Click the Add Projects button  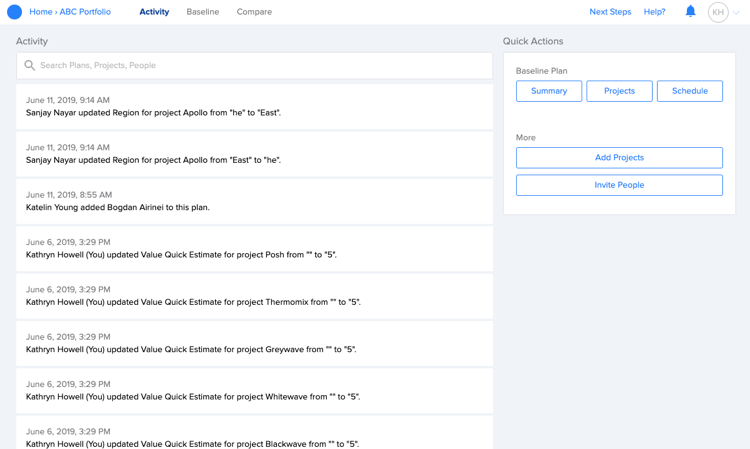(619, 158)
